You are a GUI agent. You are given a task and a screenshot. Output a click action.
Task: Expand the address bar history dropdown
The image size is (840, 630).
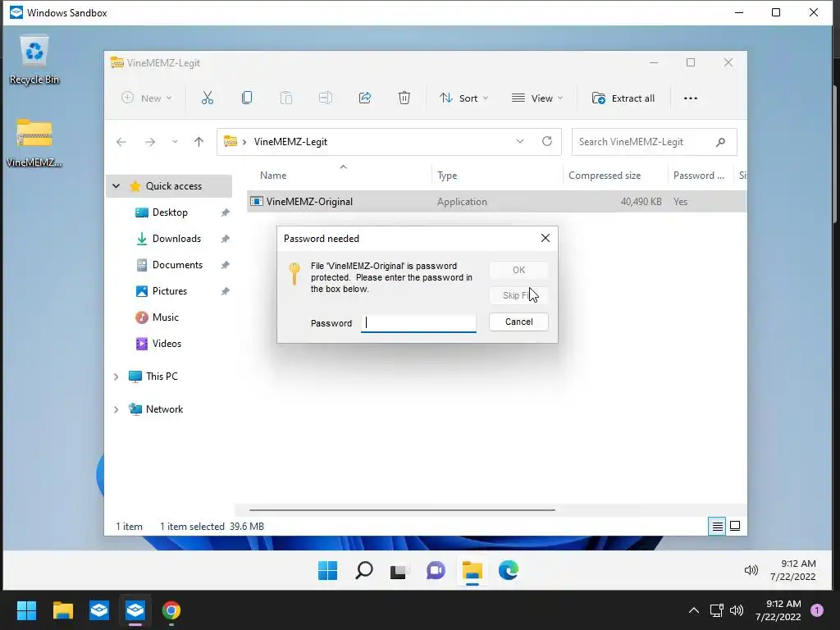[519, 141]
